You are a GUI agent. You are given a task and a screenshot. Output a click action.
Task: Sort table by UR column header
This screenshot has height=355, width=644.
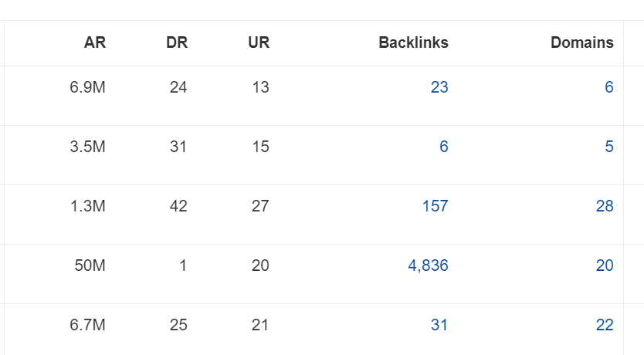tap(259, 42)
